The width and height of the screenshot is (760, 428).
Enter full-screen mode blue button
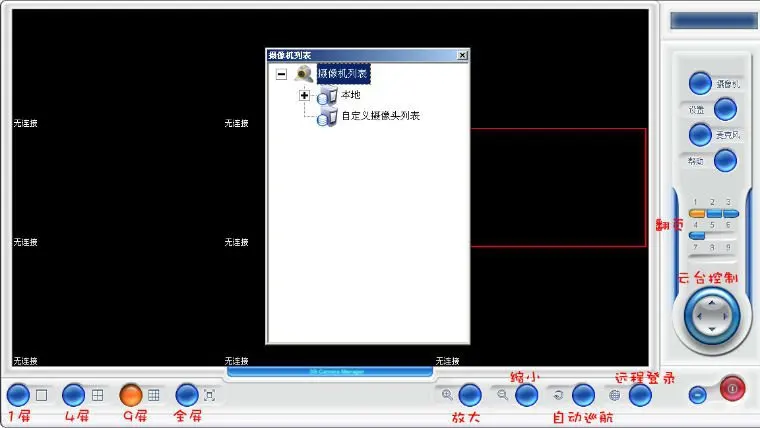click(187, 395)
